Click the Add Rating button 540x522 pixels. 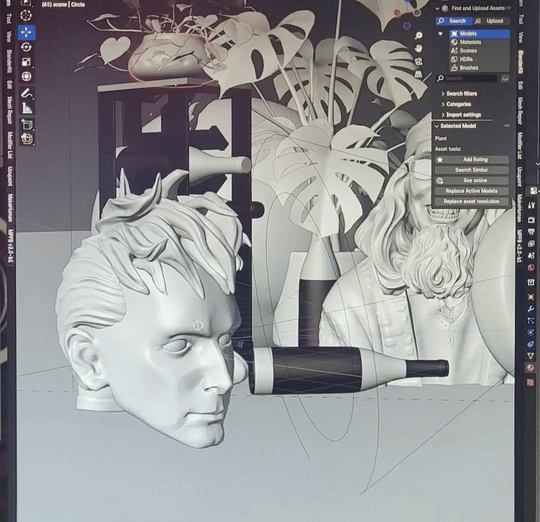point(471,159)
